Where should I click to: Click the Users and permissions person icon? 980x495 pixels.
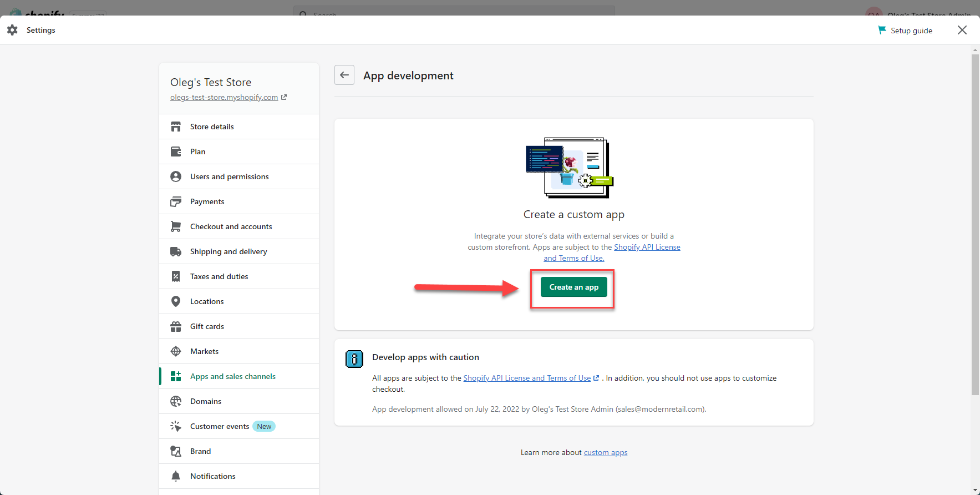176,176
